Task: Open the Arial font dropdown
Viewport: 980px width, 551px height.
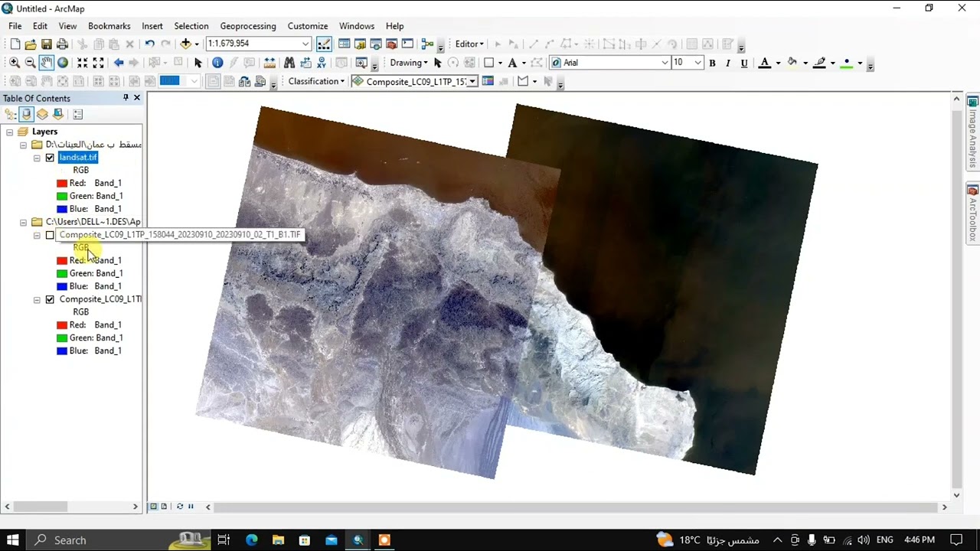Action: point(665,63)
